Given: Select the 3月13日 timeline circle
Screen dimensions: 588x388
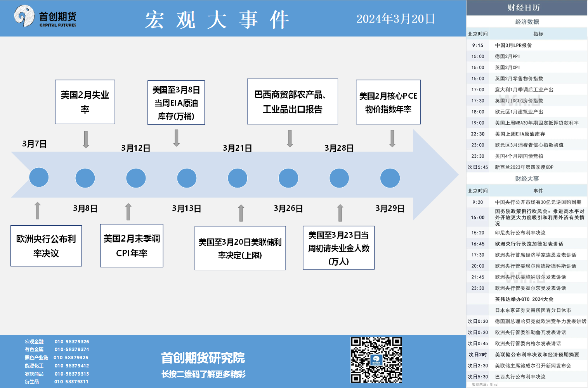Looking at the screenshot, I should pos(187,178).
